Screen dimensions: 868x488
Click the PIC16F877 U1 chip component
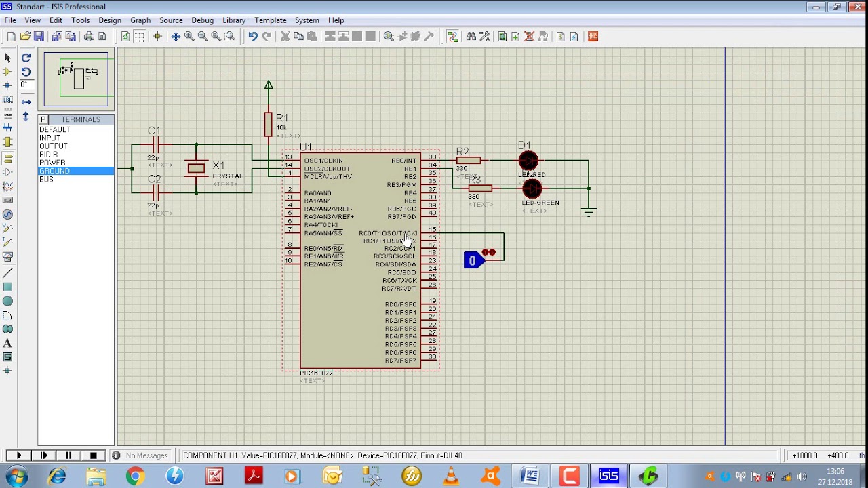[x=360, y=261]
